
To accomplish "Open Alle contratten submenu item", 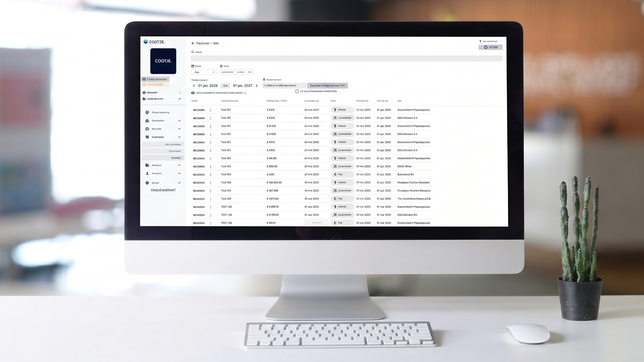I will coord(163,144).
